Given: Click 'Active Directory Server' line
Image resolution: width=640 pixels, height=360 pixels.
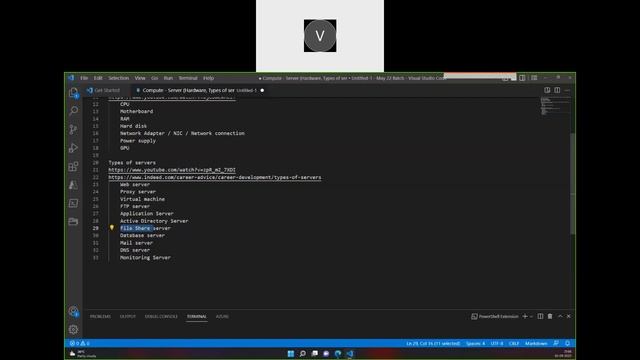Looking at the screenshot, I should [x=154, y=221].
